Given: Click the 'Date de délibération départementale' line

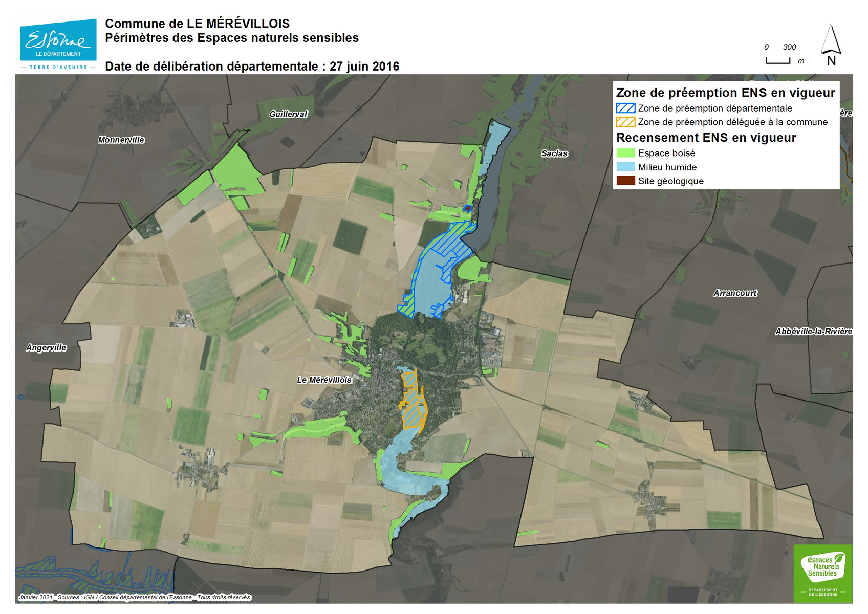Looking at the screenshot, I should [252, 67].
